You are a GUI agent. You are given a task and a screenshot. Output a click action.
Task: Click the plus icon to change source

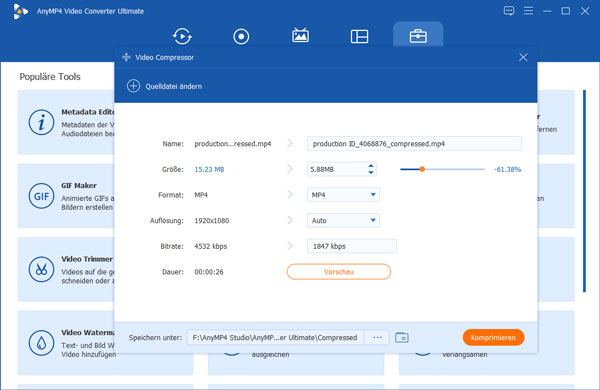point(133,86)
